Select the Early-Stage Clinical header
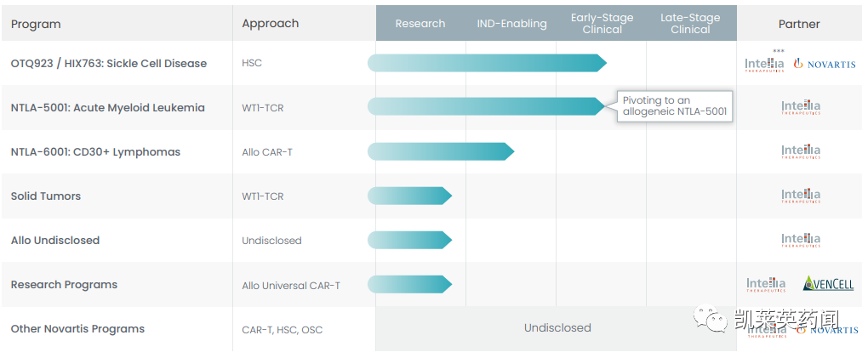868x358 pixels. 602,24
